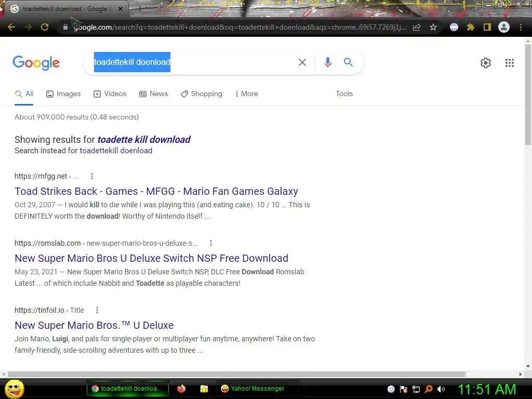This screenshot has height=399, width=532.
Task: Start voice search with the microphone
Action: 327,62
